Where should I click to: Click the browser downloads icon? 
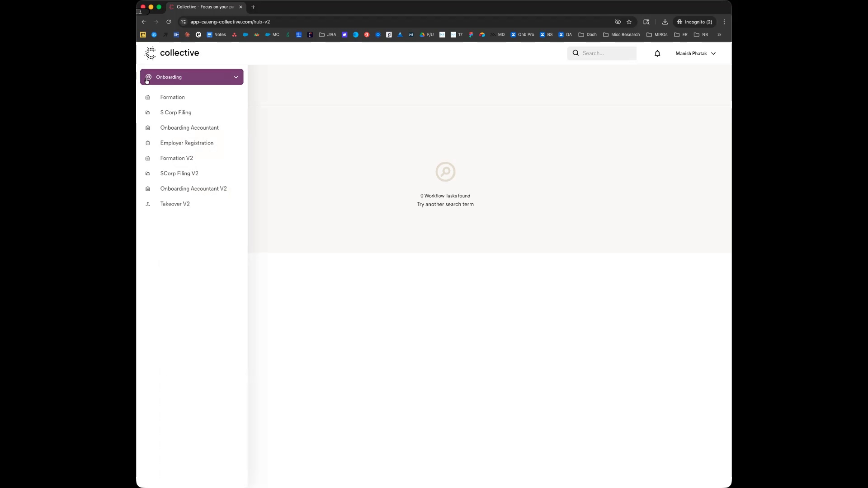pos(665,22)
